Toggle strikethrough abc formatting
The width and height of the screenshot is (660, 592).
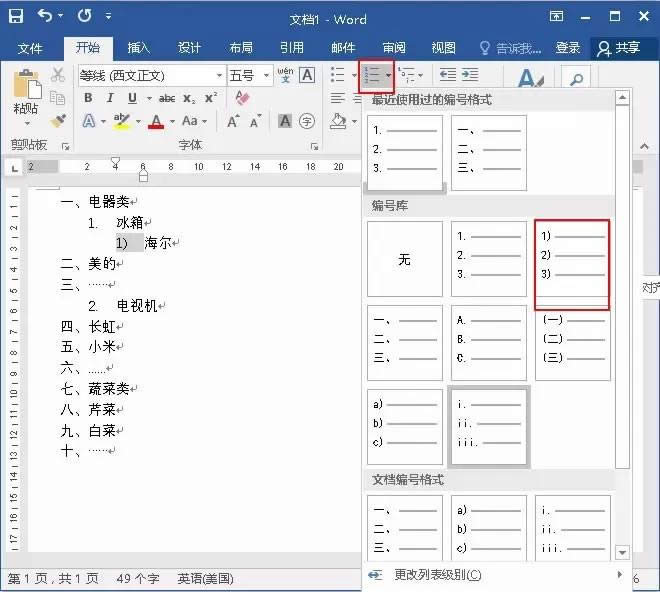click(167, 98)
